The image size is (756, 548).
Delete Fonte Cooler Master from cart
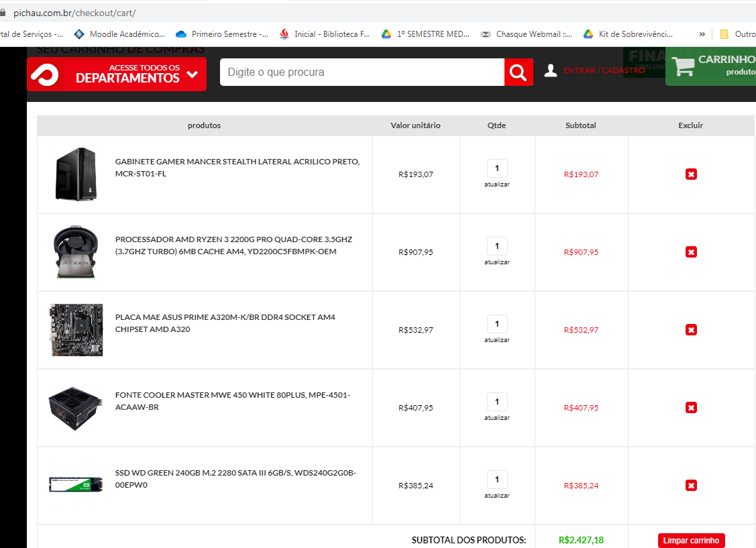click(x=691, y=408)
